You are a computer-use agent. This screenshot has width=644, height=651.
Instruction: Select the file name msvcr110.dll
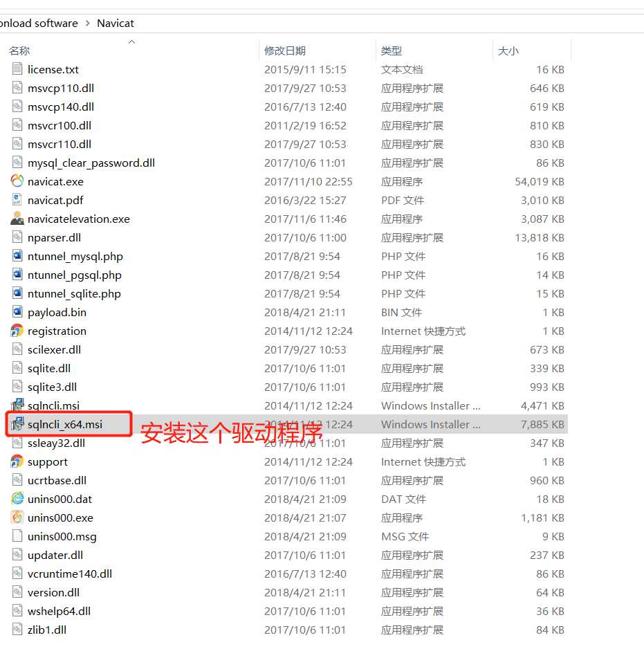[x=59, y=144]
